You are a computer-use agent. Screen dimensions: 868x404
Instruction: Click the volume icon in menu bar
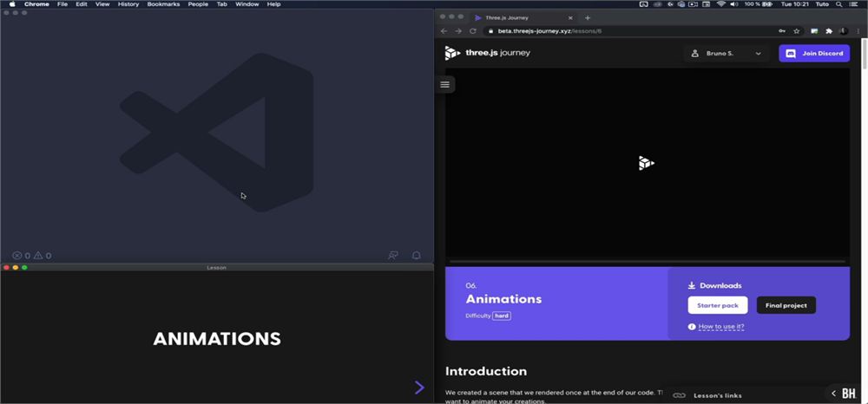tap(734, 3)
